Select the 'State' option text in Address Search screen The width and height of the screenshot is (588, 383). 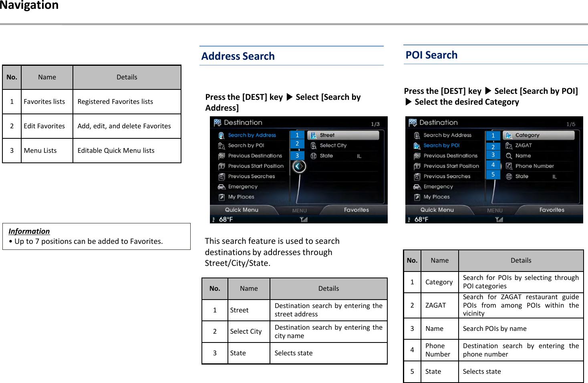pyautogui.click(x=326, y=156)
